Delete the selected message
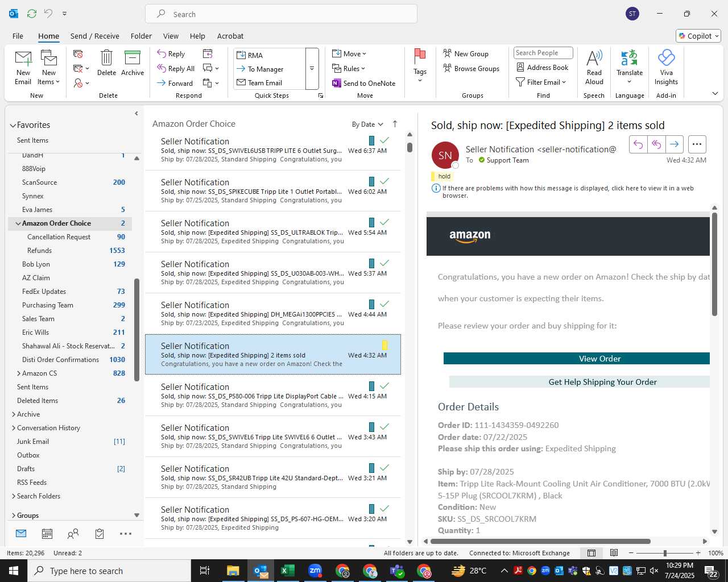Image resolution: width=728 pixels, height=582 pixels. coord(106,63)
